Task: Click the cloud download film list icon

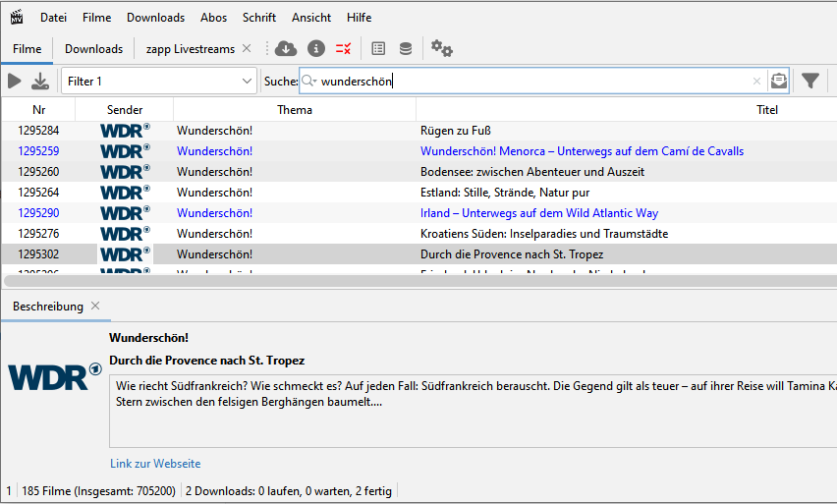Action: point(286,48)
